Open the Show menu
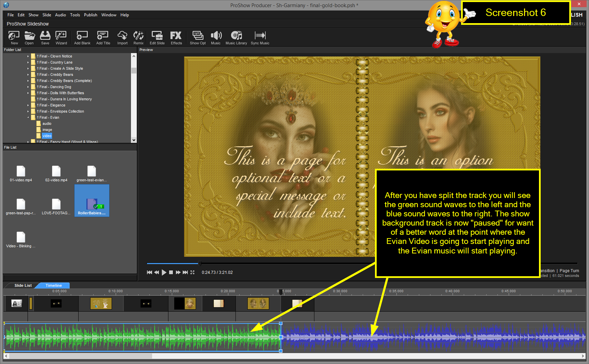This screenshot has width=589, height=364. coord(33,15)
